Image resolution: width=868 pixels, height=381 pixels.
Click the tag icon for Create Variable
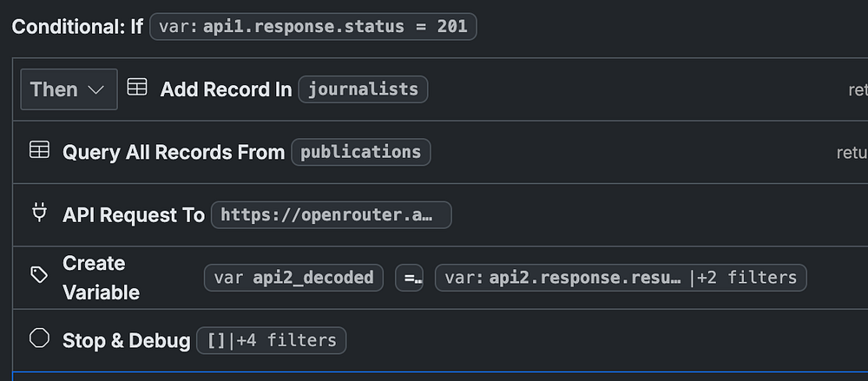(x=39, y=276)
